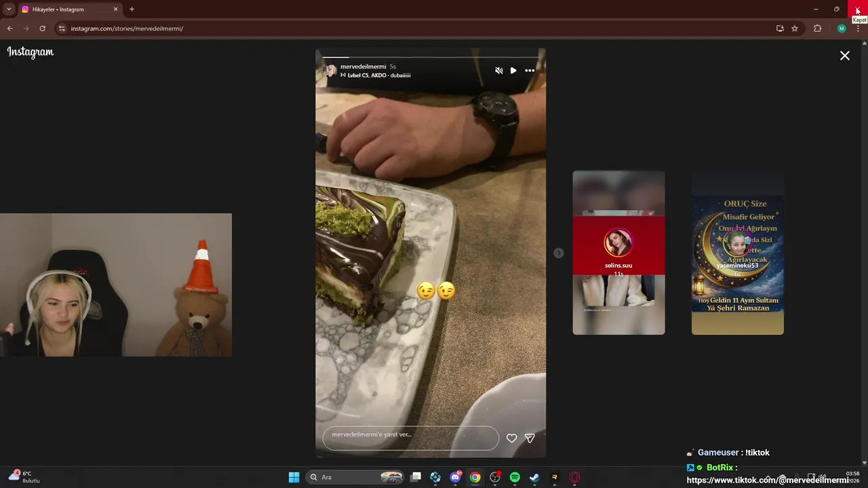Viewport: 868px width, 488px height.
Task: Reload the Instagram page
Action: [42, 28]
